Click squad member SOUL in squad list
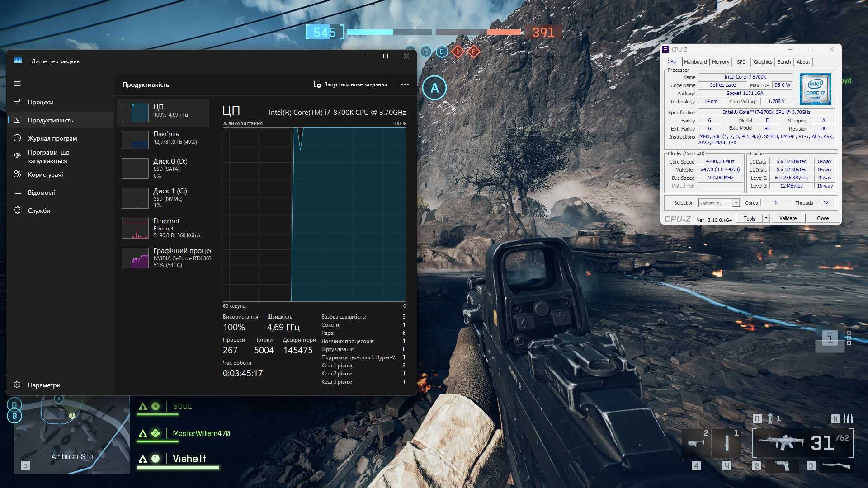868x488 pixels. pos(182,406)
